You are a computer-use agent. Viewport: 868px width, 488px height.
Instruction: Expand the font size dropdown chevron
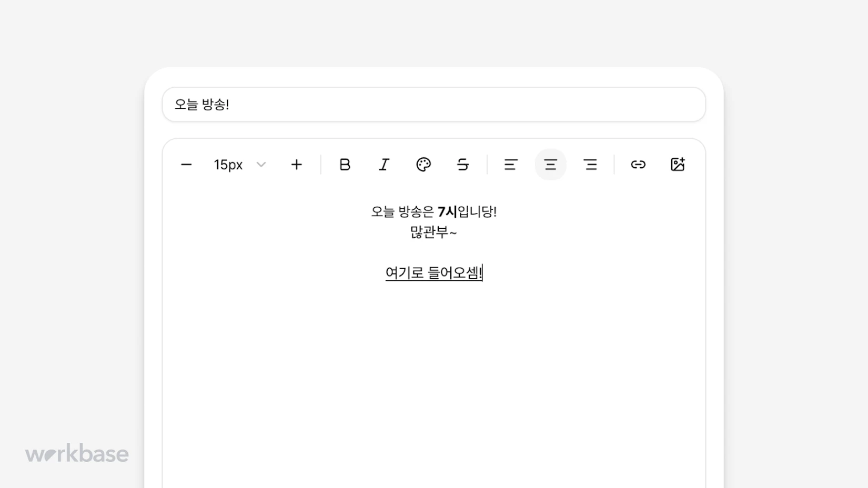click(261, 165)
